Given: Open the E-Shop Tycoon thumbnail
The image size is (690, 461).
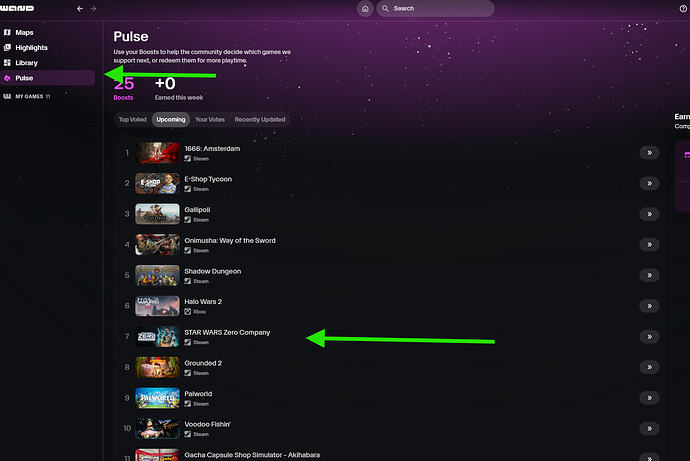Looking at the screenshot, I should tap(158, 183).
